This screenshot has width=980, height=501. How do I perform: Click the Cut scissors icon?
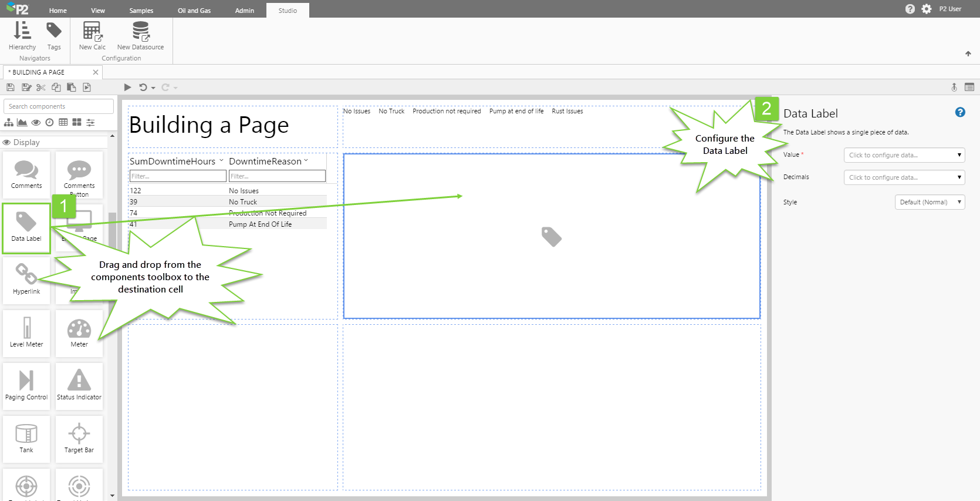(x=40, y=88)
